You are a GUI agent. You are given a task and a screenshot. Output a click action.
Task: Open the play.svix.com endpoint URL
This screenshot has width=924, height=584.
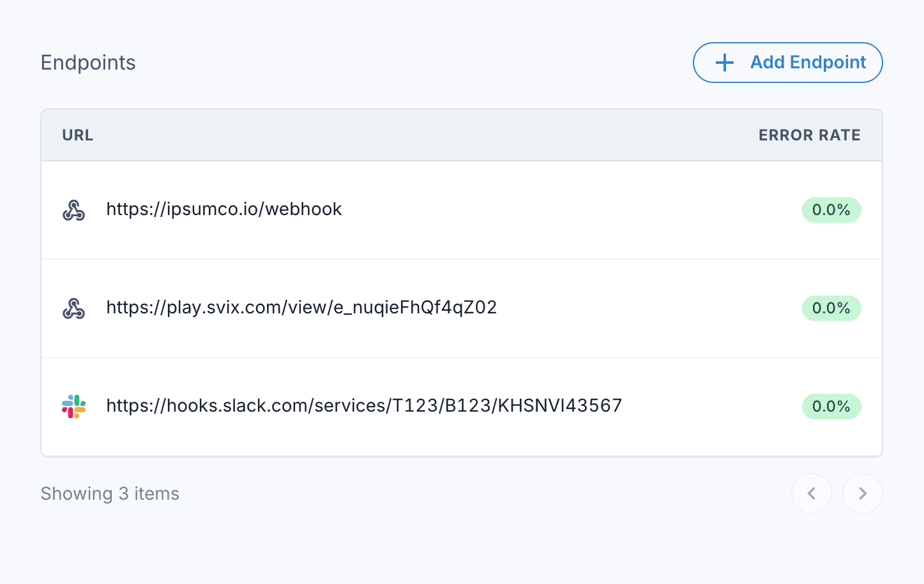301,308
